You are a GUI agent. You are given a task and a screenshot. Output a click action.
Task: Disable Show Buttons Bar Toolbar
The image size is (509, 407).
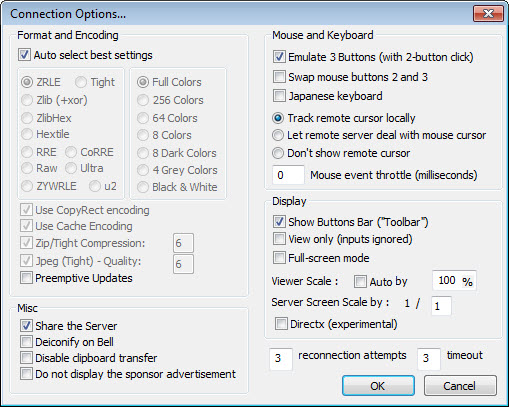point(279,222)
